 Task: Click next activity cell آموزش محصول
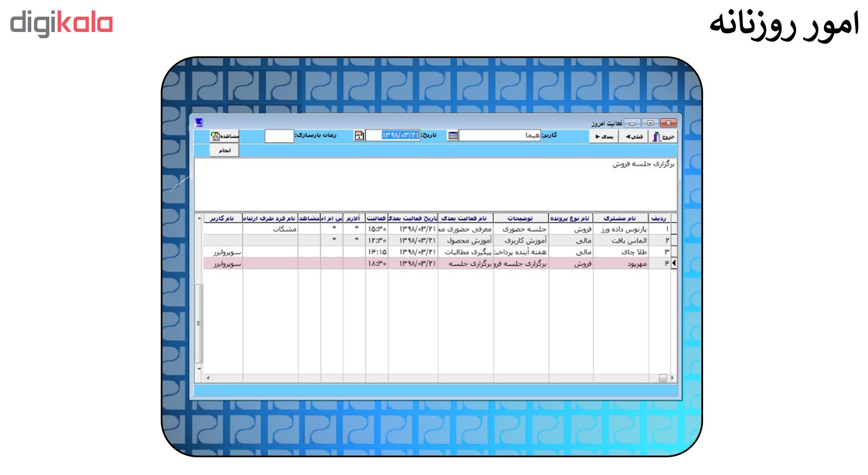[x=466, y=240]
